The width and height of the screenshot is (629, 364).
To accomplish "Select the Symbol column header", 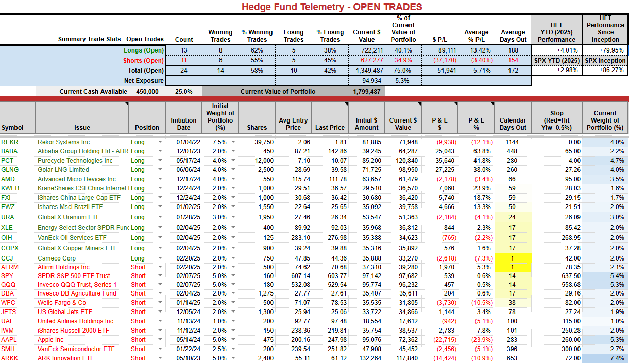I will (18, 117).
